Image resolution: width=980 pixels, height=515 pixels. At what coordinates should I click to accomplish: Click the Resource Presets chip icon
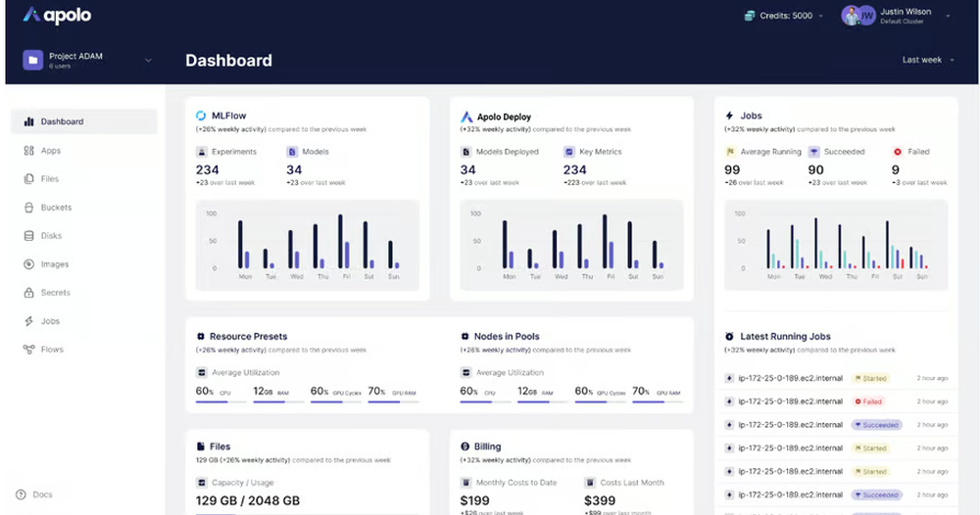(201, 337)
